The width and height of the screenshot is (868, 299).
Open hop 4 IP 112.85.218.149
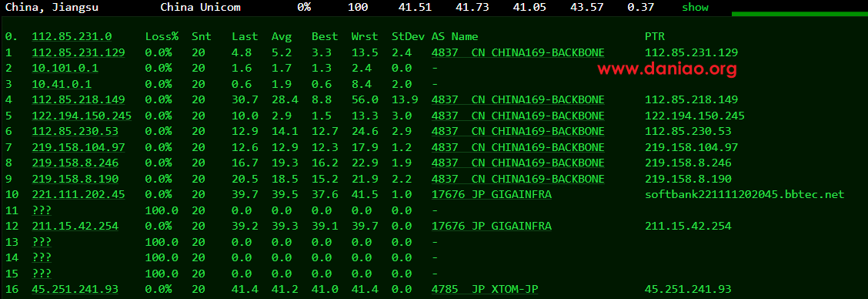click(x=78, y=100)
